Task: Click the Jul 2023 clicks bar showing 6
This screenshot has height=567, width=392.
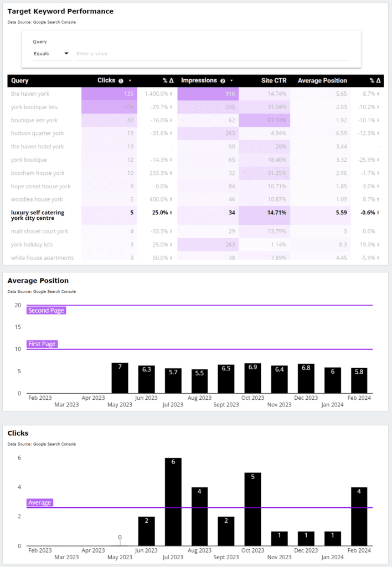Action: 173,501
